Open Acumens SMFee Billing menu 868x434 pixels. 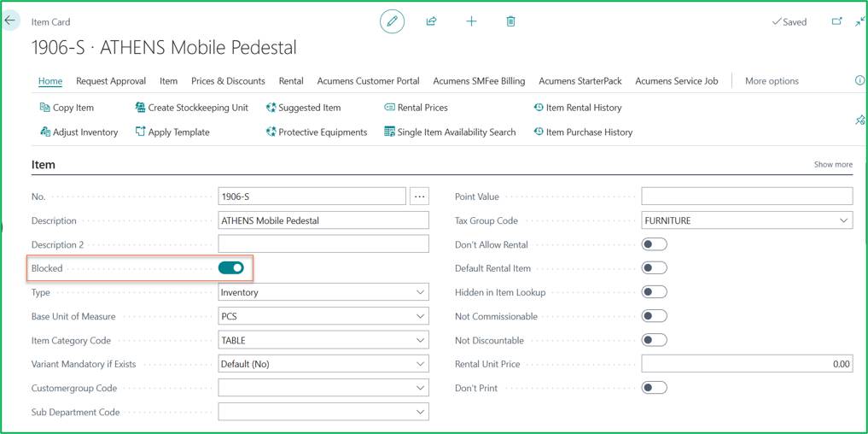479,81
